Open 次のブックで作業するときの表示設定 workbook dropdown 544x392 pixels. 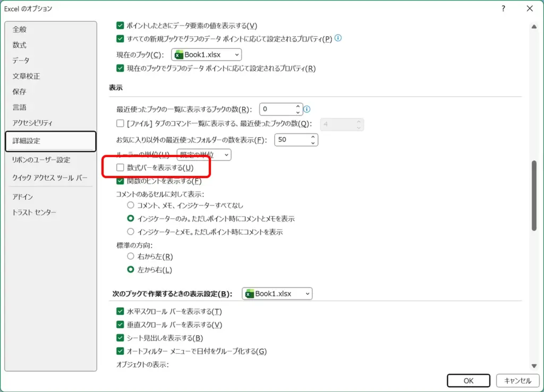point(277,294)
